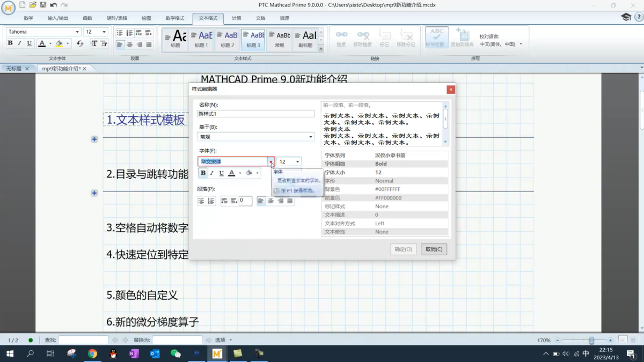This screenshot has width=644, height=362.
Task: Align text right in ribbon paragraph group
Action: pos(140,45)
